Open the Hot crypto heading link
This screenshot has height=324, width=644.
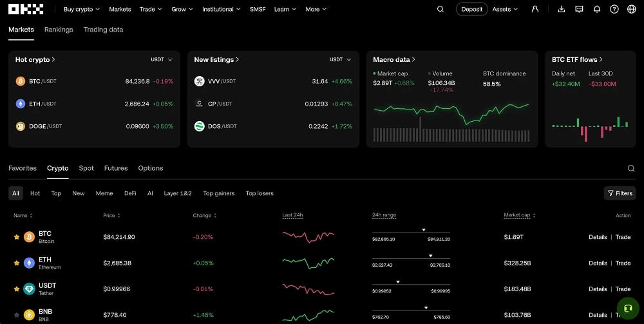coord(35,59)
